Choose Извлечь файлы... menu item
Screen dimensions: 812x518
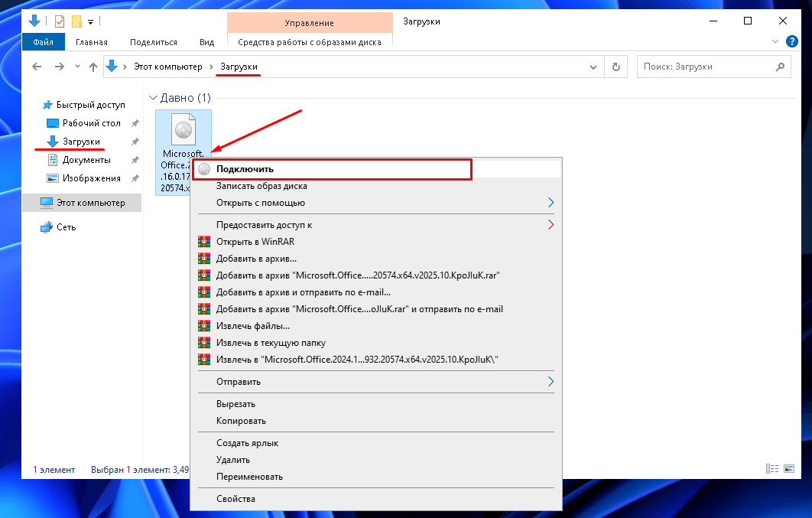[376, 326]
